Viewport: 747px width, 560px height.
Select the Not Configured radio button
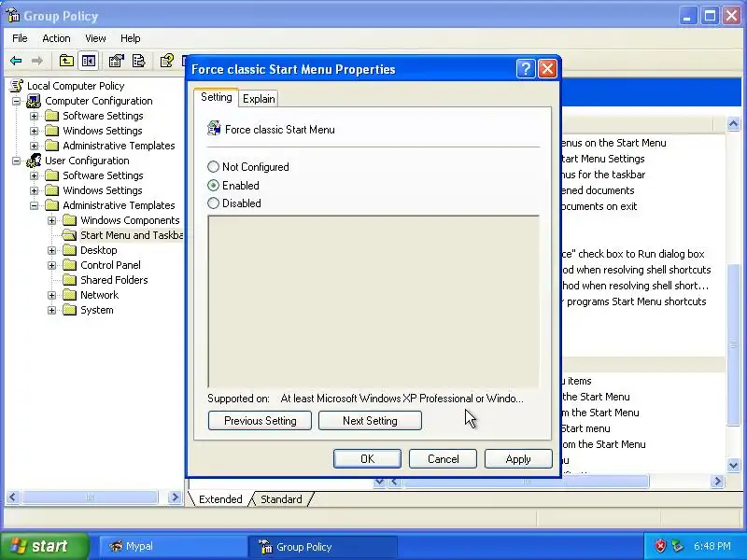[213, 167]
